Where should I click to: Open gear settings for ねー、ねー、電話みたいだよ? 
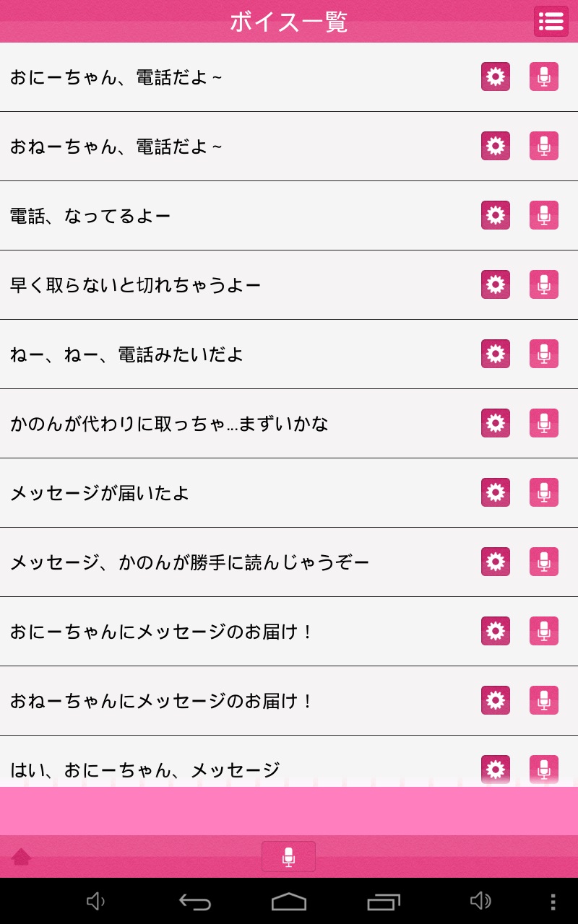[496, 354]
